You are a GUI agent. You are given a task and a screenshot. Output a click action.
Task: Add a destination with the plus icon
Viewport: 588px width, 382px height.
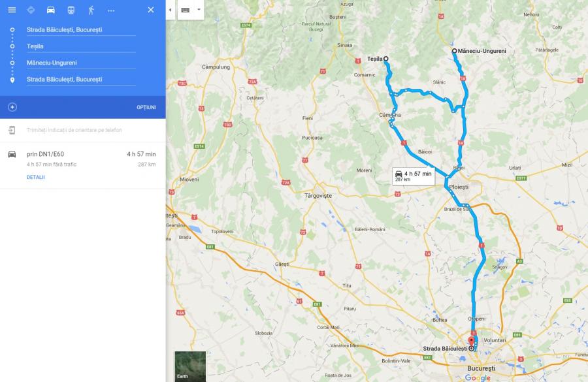(12, 107)
